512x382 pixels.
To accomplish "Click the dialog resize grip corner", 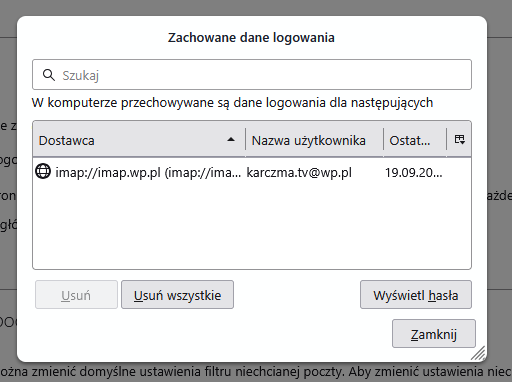I will pyautogui.click(x=478, y=353).
